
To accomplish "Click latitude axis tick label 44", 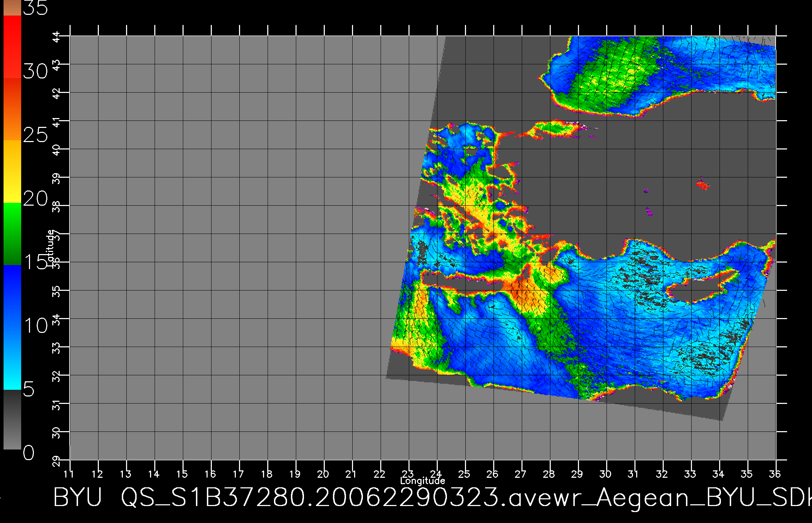I will (56, 37).
